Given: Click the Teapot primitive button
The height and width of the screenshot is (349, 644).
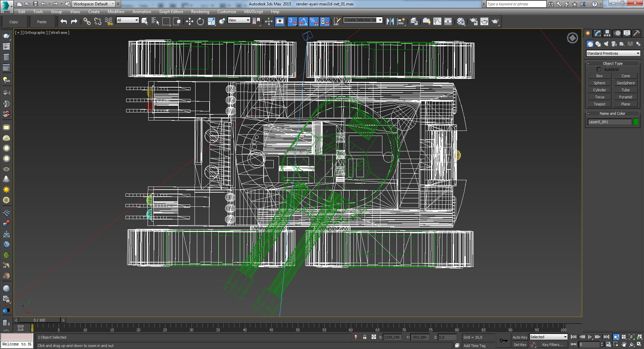Looking at the screenshot, I should click(x=599, y=104).
